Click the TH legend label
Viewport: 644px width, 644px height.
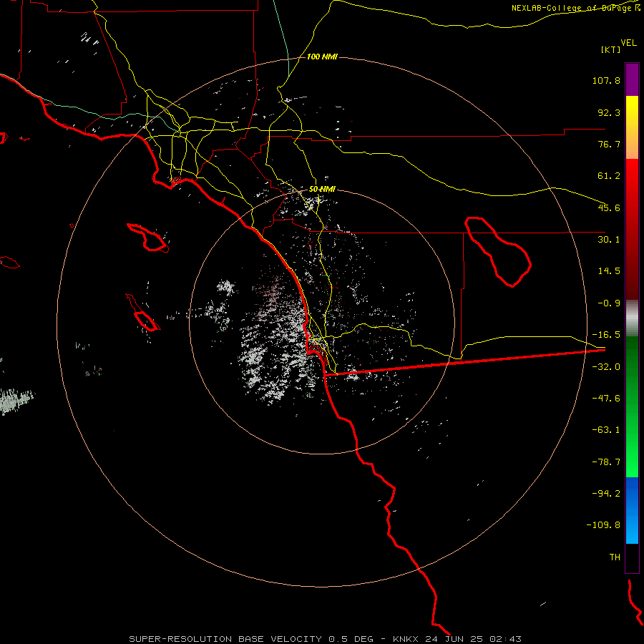615,557
